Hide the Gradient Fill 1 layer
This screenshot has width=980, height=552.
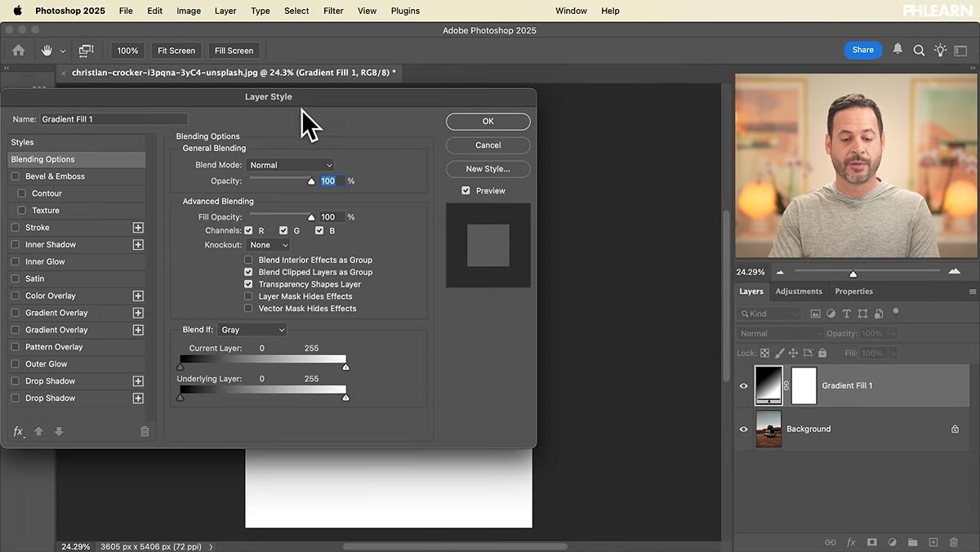(x=743, y=386)
